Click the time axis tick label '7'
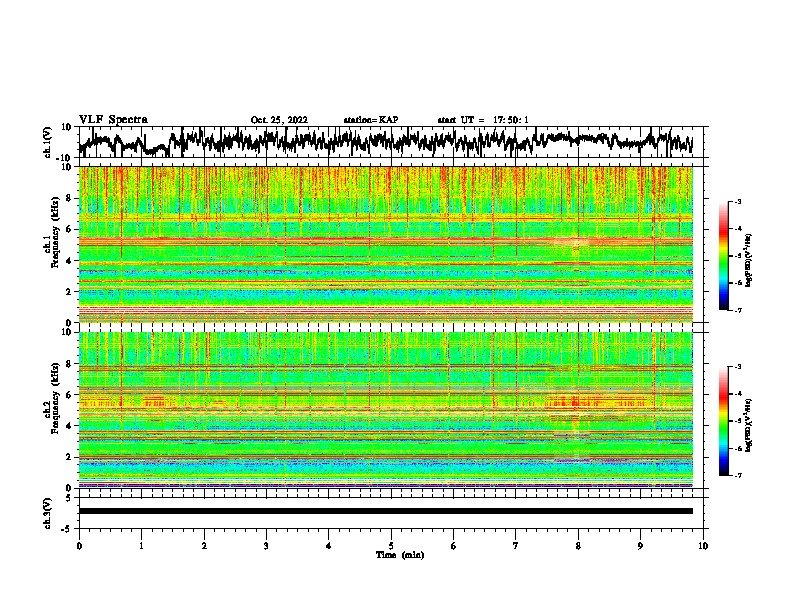Viewport: 792px width, 612px height. tap(516, 546)
